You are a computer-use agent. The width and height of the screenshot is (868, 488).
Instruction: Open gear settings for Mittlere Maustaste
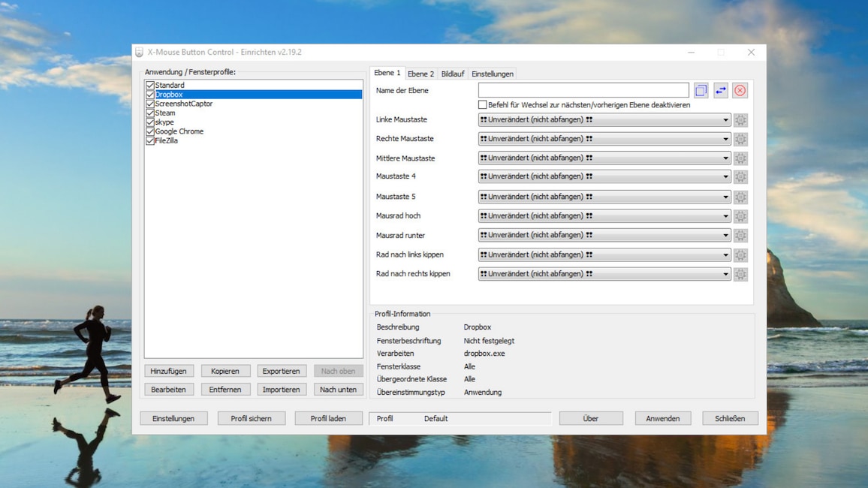tap(740, 158)
